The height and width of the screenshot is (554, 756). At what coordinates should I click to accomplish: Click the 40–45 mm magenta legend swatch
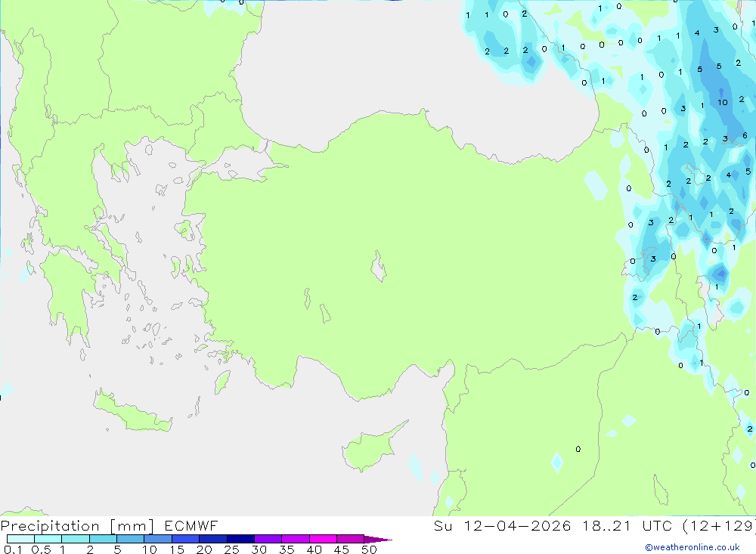(323, 539)
